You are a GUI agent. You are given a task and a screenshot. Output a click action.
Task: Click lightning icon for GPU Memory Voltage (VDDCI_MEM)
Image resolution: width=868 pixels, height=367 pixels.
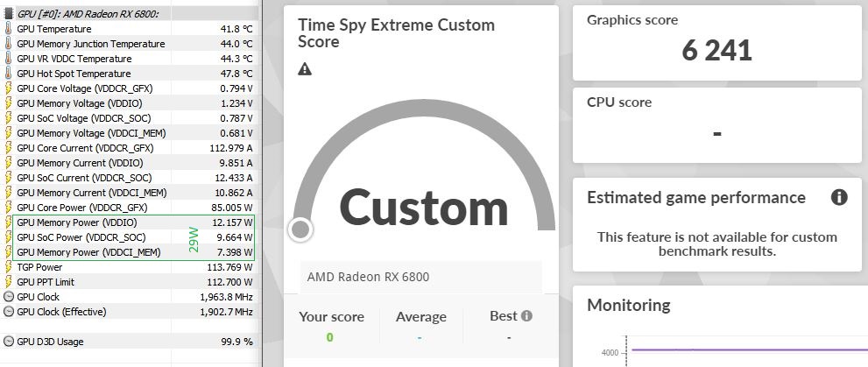8,133
